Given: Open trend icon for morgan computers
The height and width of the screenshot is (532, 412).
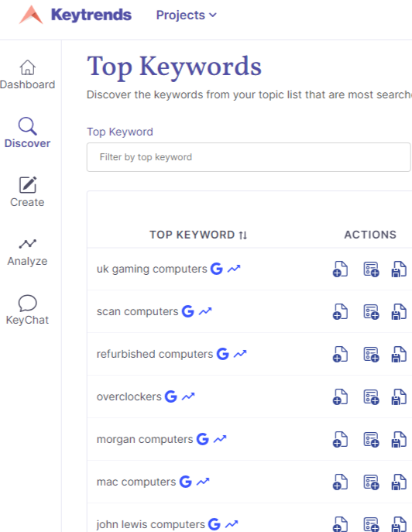Looking at the screenshot, I should click(x=220, y=439).
